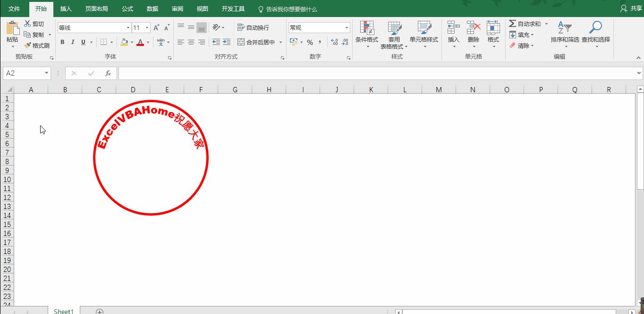Enable 自动换行 wrap text
The width and height of the screenshot is (644, 314).
click(253, 27)
